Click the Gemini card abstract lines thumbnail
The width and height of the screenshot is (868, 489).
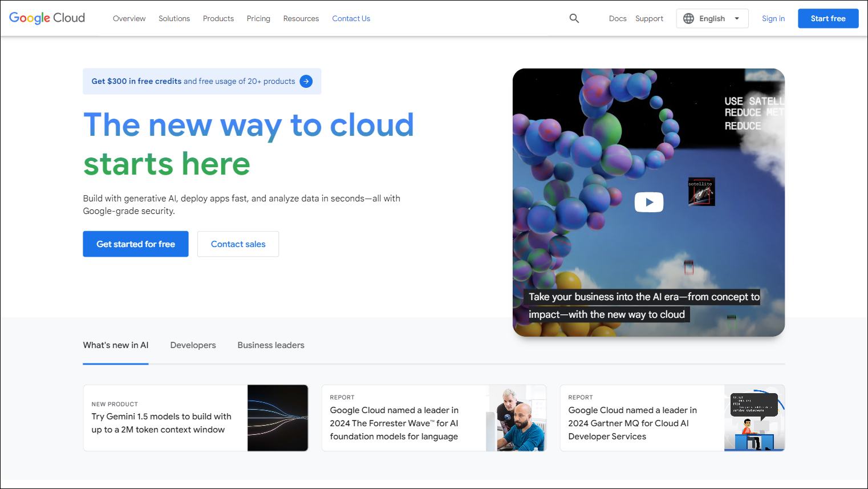coord(278,418)
